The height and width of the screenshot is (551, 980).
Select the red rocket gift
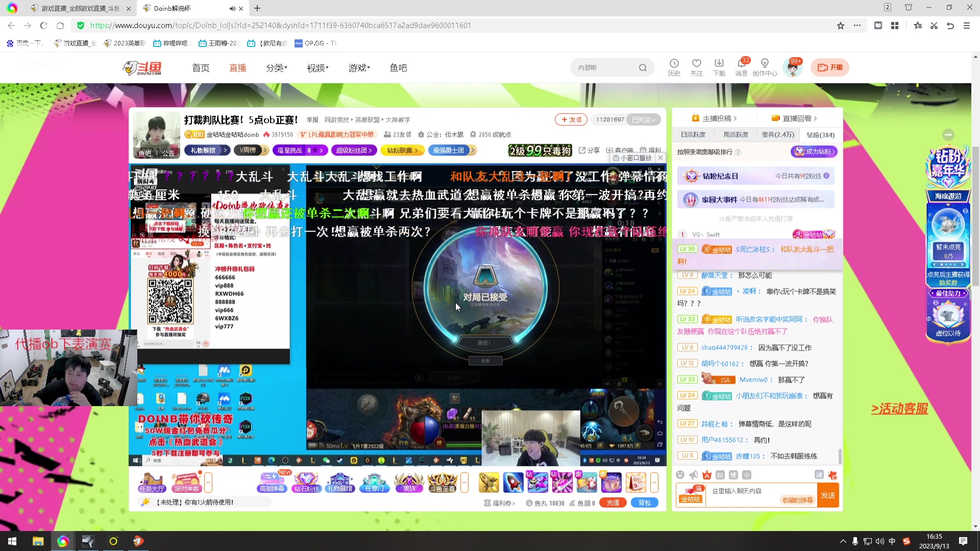pos(513,482)
